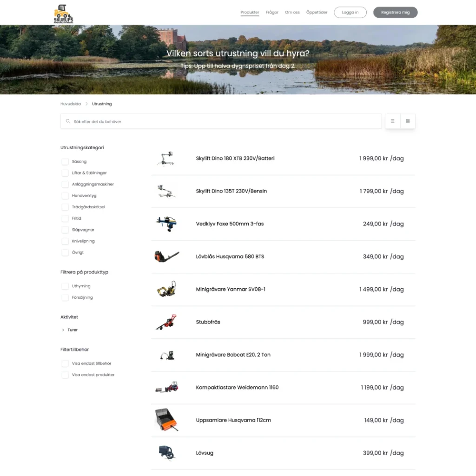Switch to grid view icon

click(x=408, y=121)
